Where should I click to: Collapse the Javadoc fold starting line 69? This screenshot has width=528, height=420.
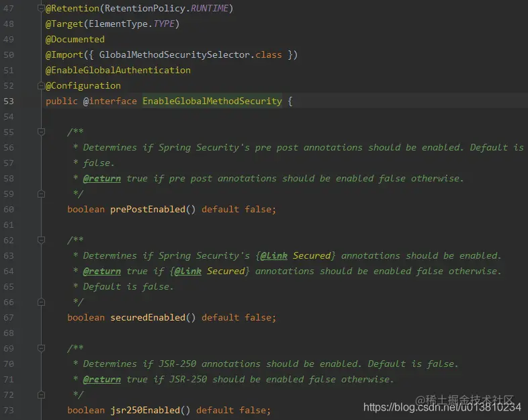[41, 348]
